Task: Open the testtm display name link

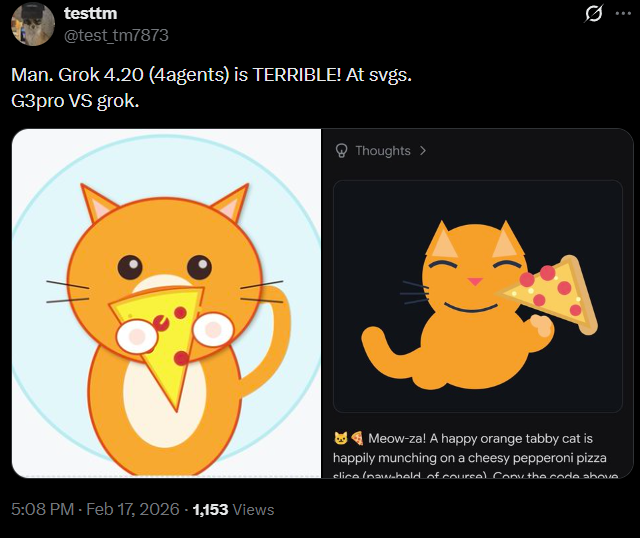Action: [x=91, y=13]
